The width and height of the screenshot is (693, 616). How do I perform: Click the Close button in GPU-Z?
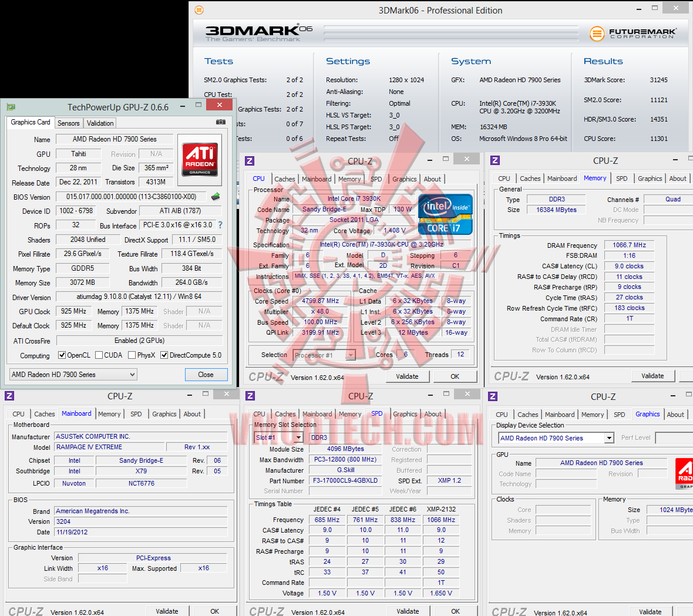206,374
